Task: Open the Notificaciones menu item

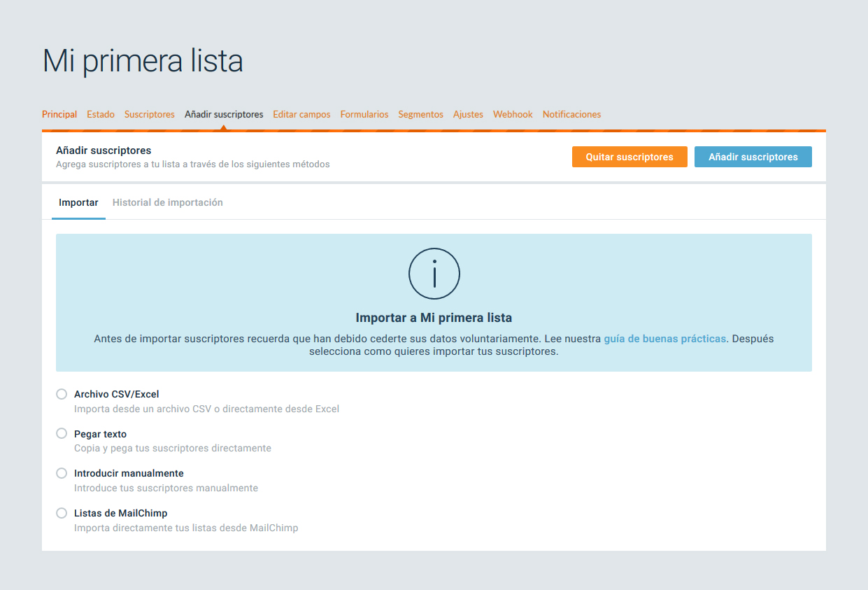Action: point(571,114)
